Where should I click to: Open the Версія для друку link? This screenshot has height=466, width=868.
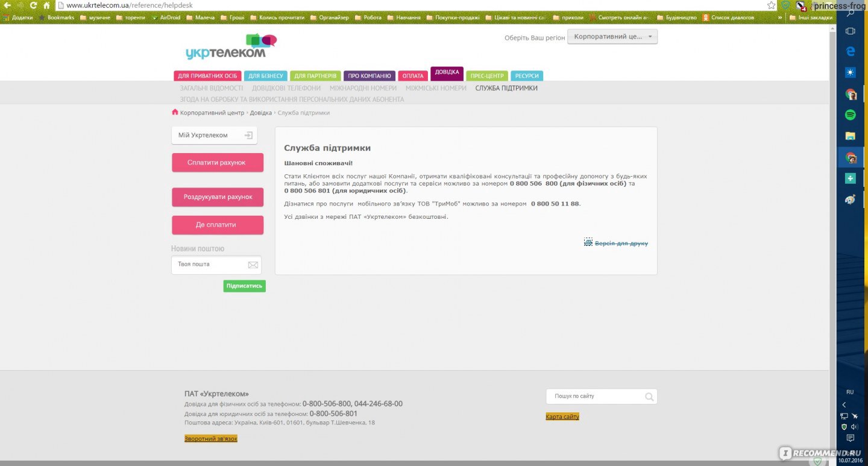[x=621, y=243]
